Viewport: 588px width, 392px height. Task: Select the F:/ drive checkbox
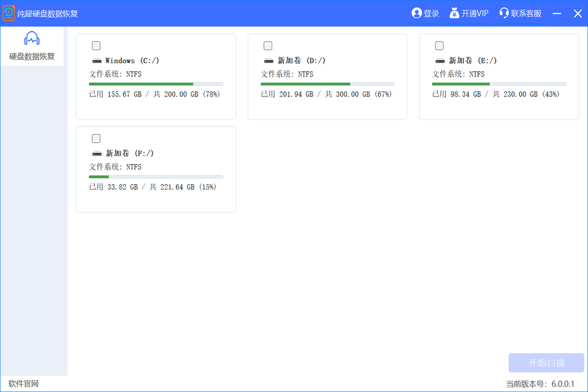(x=96, y=138)
